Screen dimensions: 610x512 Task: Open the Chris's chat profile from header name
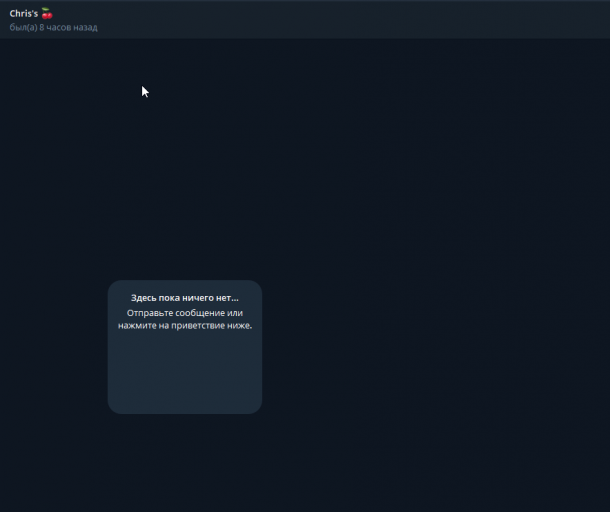coord(24,14)
